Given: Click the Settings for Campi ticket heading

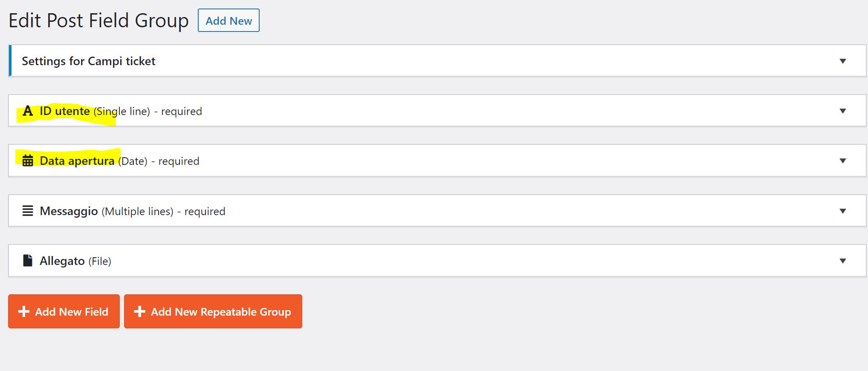Looking at the screenshot, I should tap(89, 61).
